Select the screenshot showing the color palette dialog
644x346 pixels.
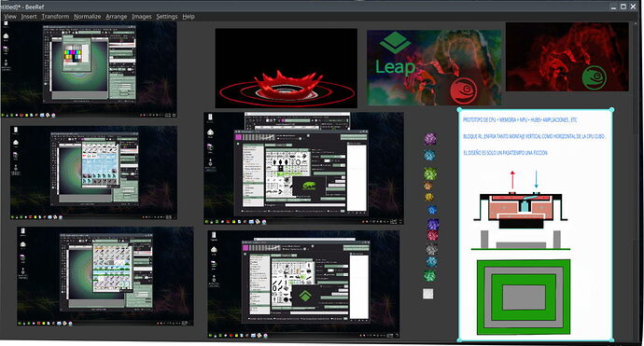coord(89,69)
